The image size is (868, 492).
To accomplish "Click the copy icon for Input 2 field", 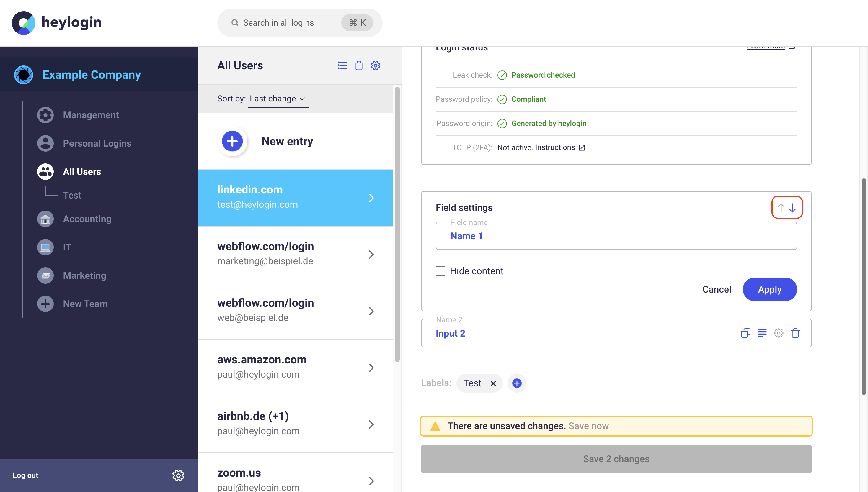I will pyautogui.click(x=745, y=333).
